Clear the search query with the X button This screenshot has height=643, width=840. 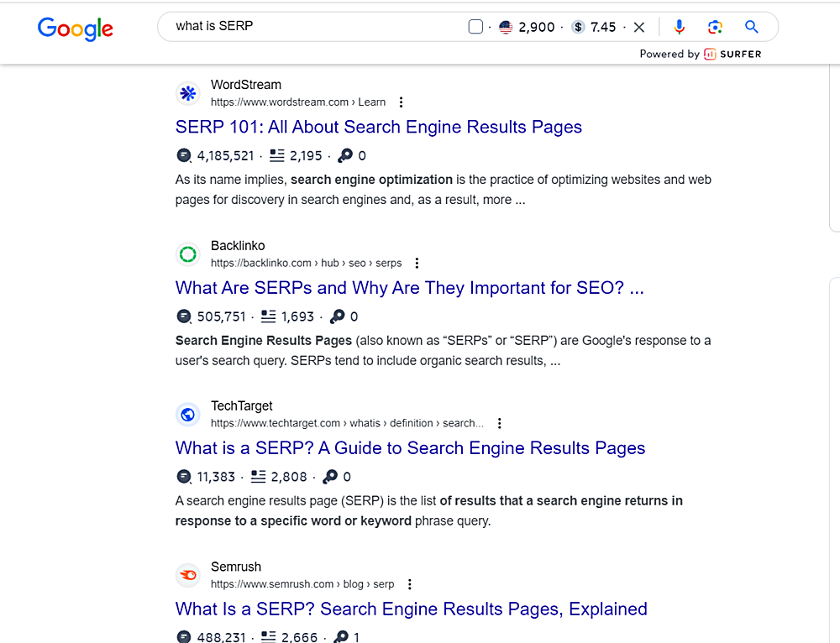click(639, 26)
